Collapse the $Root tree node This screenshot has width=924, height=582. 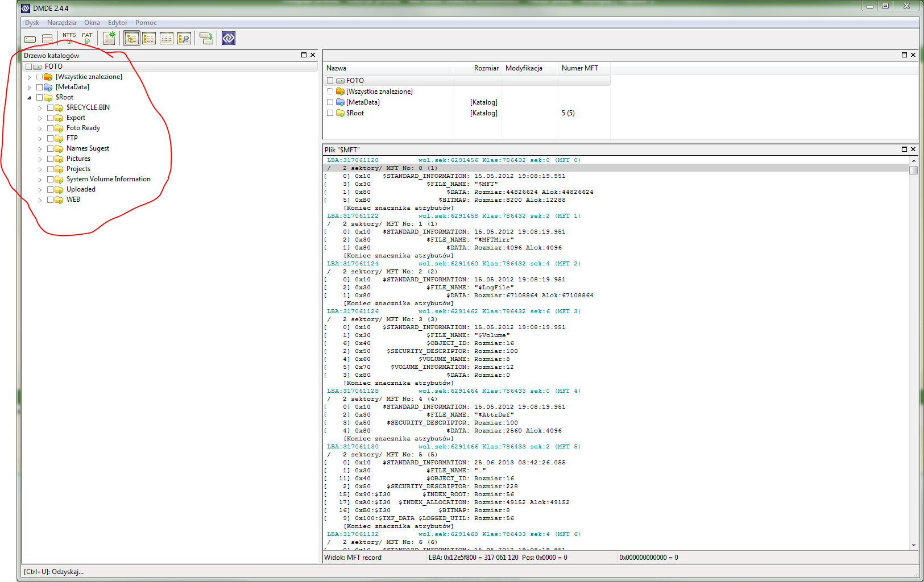coord(29,98)
